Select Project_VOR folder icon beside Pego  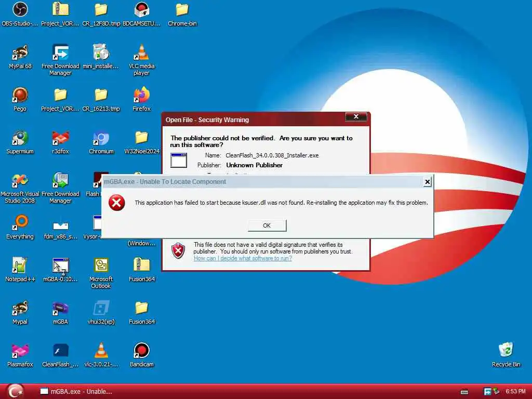pyautogui.click(x=60, y=99)
